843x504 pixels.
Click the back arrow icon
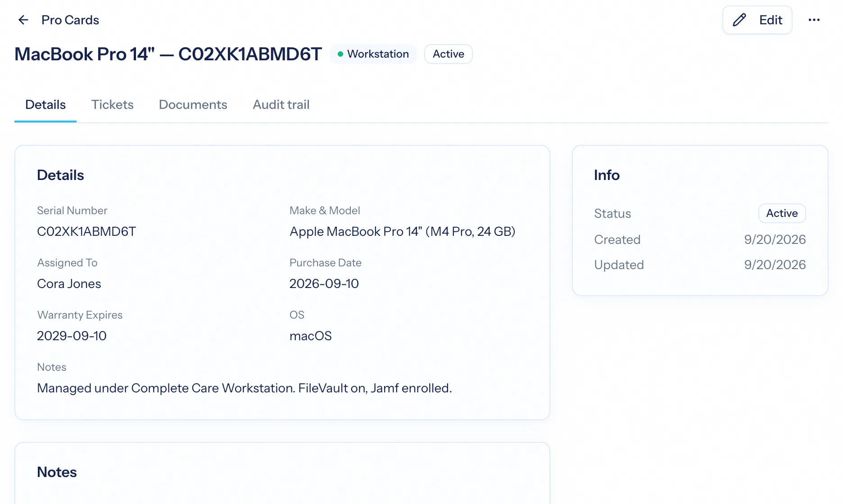(23, 20)
